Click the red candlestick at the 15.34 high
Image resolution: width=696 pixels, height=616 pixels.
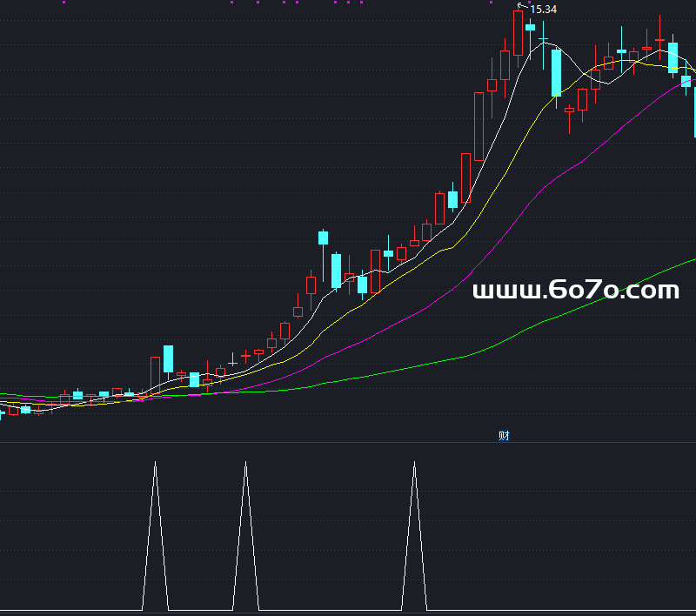518,33
